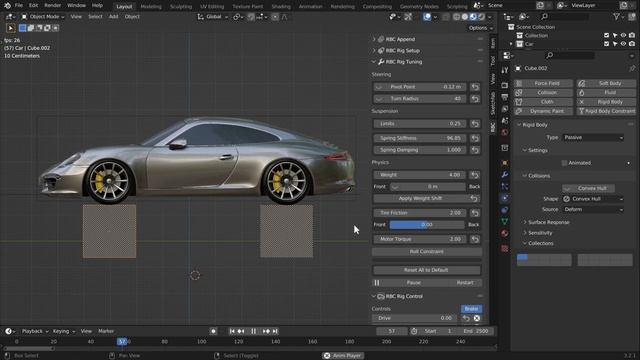Click Reset All to Default
Screen dimensions: 640x360
click(427, 270)
